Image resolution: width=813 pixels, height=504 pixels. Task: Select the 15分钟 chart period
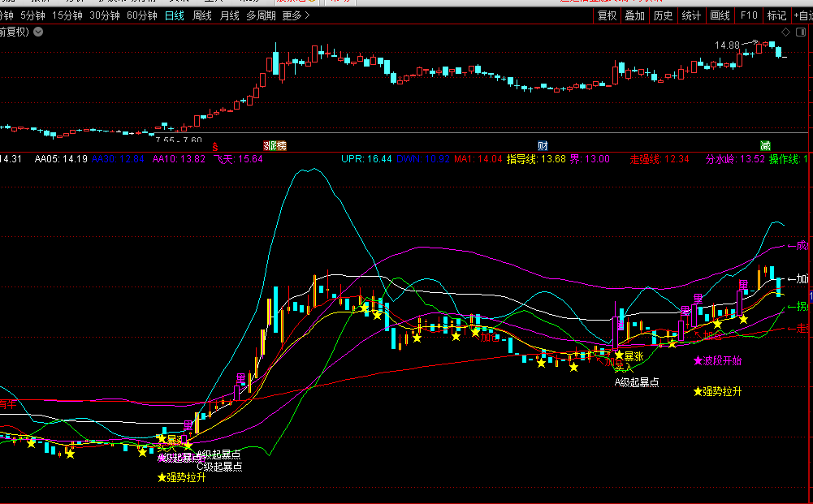click(67, 15)
